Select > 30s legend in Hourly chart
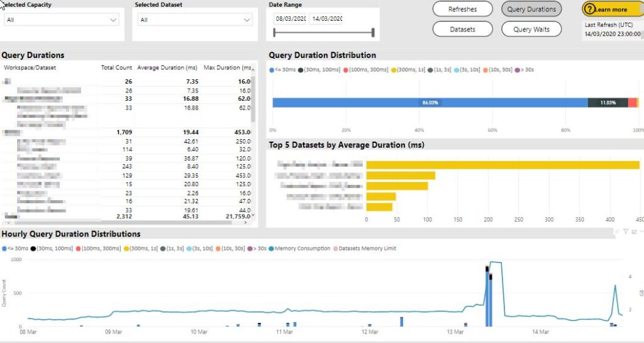The image size is (644, 343). 257,249
